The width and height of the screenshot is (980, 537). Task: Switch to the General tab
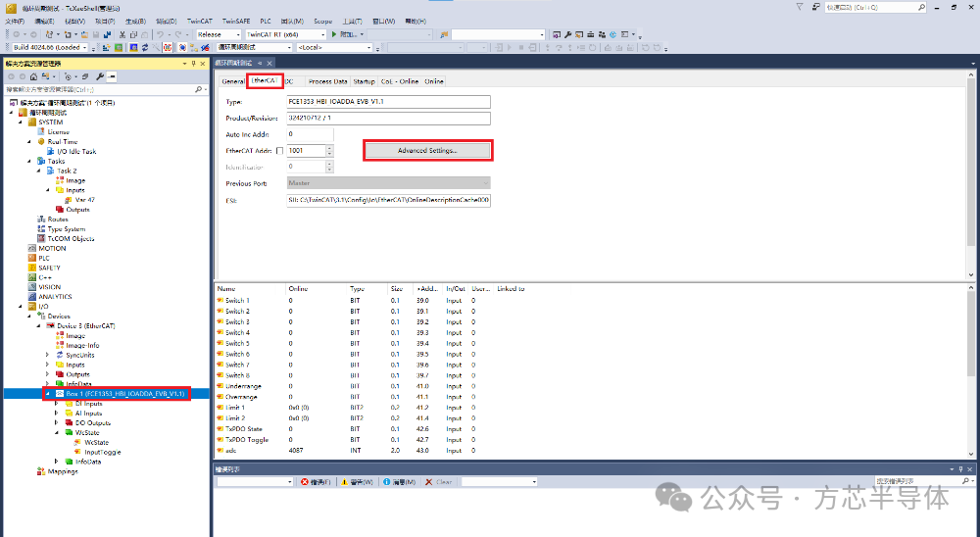(x=233, y=81)
